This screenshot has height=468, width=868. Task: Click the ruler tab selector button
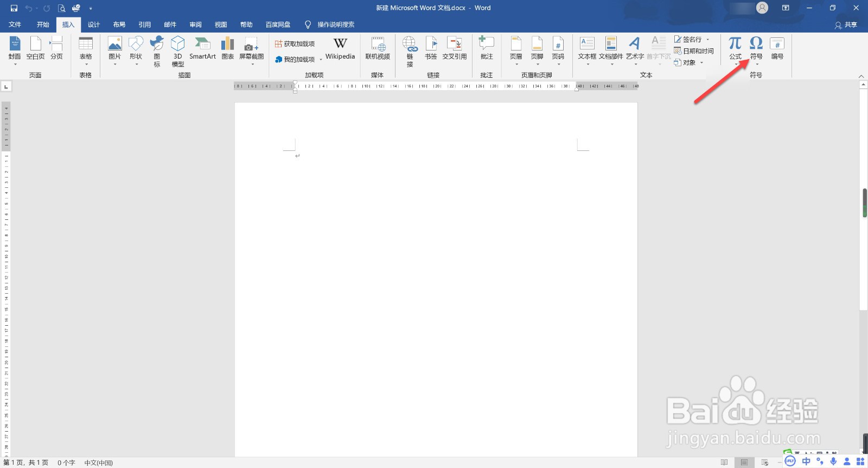pos(6,86)
